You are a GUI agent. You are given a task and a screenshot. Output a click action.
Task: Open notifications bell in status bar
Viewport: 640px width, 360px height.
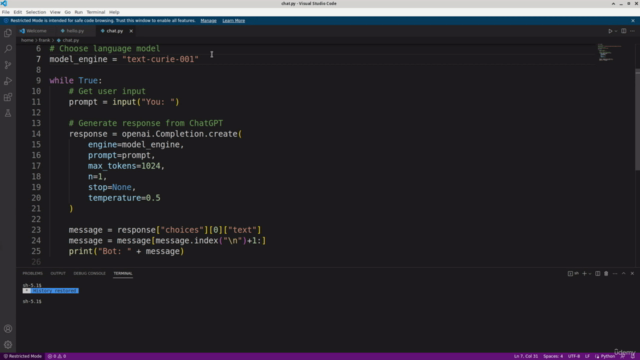633,356
